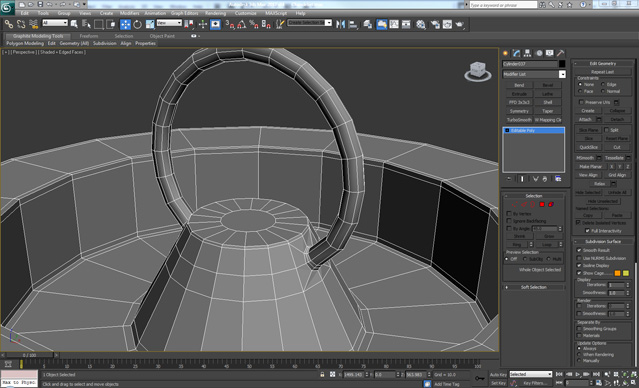This screenshot has width=639, height=388.
Task: Expand the Soft Selection rollout
Action: click(533, 287)
